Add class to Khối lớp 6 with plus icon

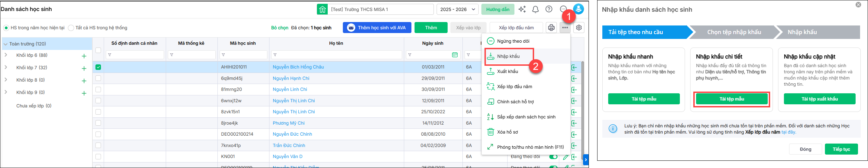pyautogui.click(x=84, y=56)
